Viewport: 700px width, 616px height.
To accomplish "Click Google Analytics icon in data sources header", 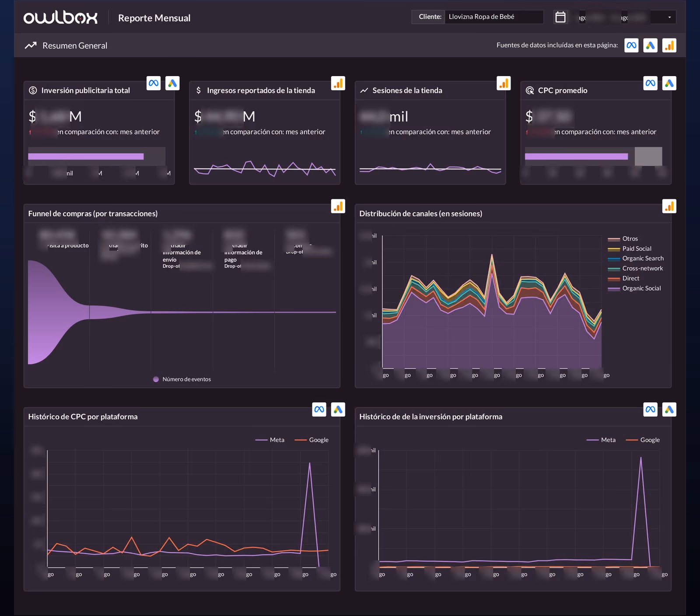I will pos(669,45).
